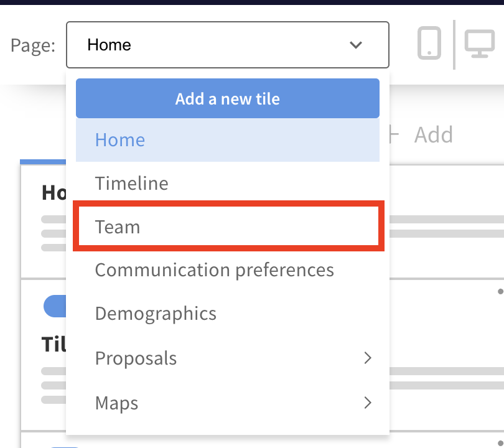Screen dimensions: 504x448
Task: Choose the Team page entry
Action: tap(118, 226)
